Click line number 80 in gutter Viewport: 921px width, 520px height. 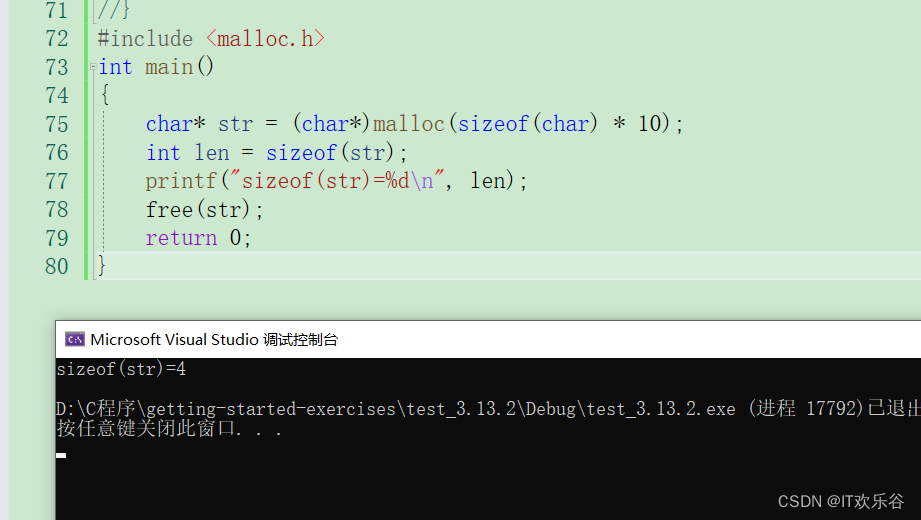pyautogui.click(x=57, y=266)
